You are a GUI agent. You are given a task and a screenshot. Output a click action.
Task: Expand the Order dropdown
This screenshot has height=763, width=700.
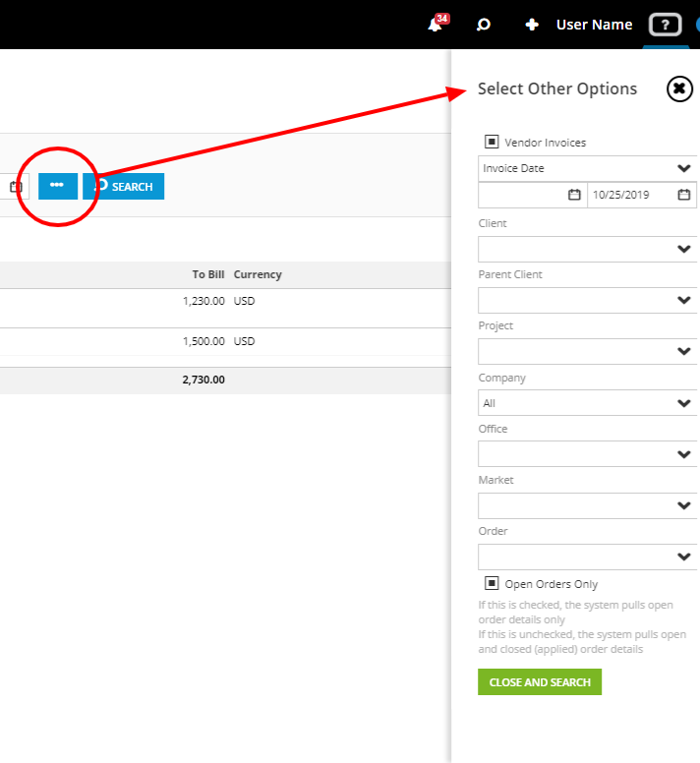(587, 557)
